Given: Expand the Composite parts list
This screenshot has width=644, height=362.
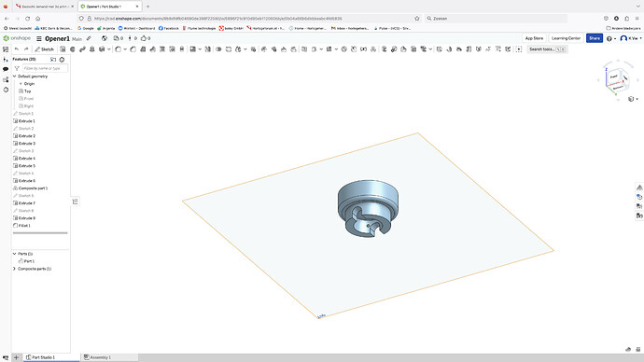Looking at the screenshot, I should (15, 269).
